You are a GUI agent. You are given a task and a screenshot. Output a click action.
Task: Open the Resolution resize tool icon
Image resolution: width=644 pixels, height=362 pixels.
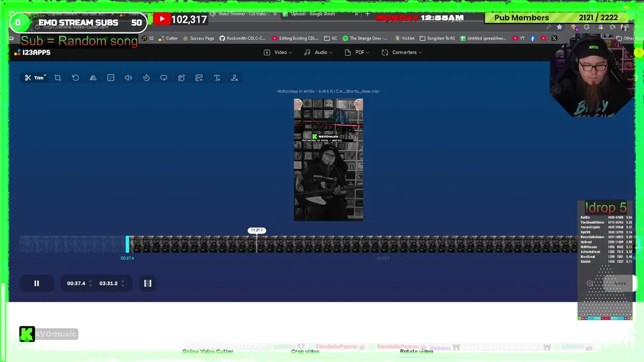[111, 78]
